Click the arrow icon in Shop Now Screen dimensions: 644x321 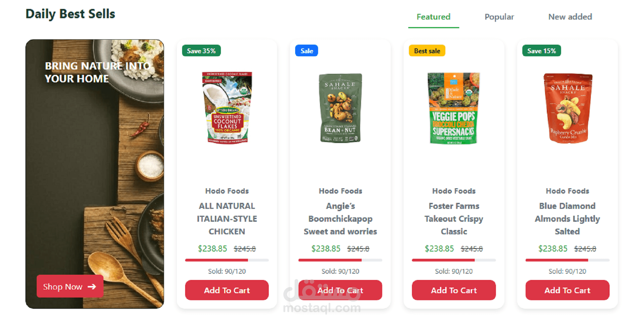point(92,287)
